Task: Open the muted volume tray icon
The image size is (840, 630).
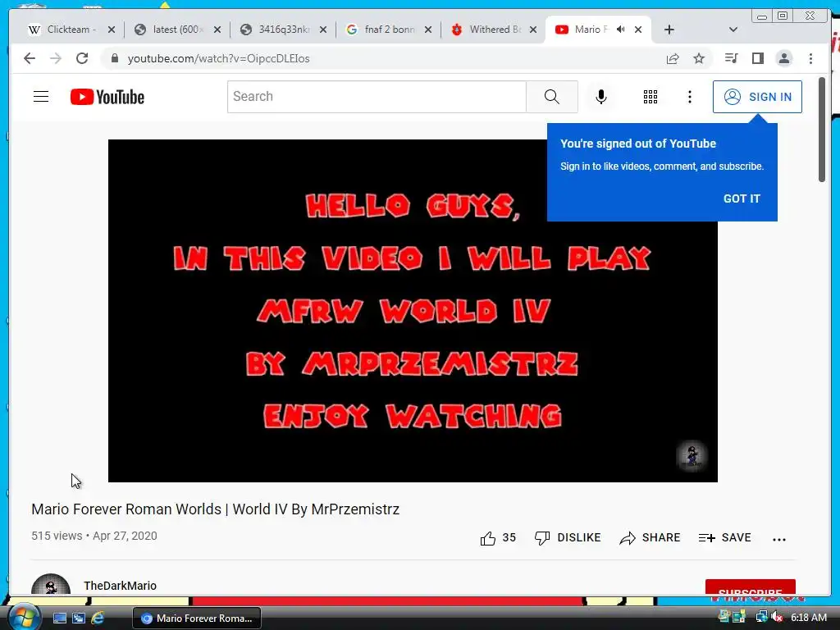Action: click(x=777, y=617)
